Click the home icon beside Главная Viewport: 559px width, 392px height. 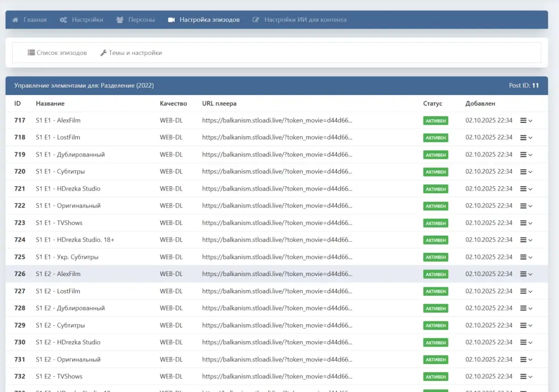coord(15,20)
